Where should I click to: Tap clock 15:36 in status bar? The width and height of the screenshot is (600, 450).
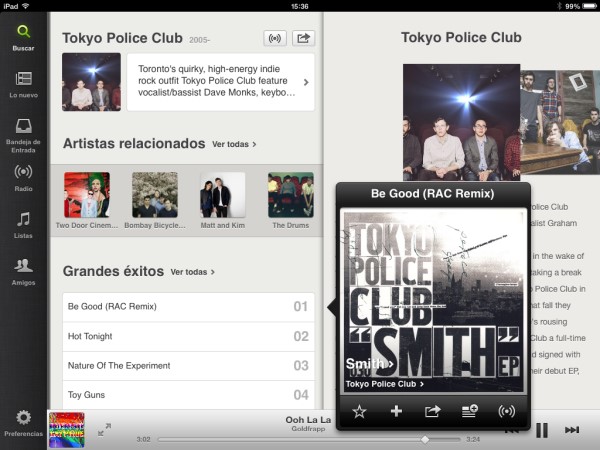point(300,6)
